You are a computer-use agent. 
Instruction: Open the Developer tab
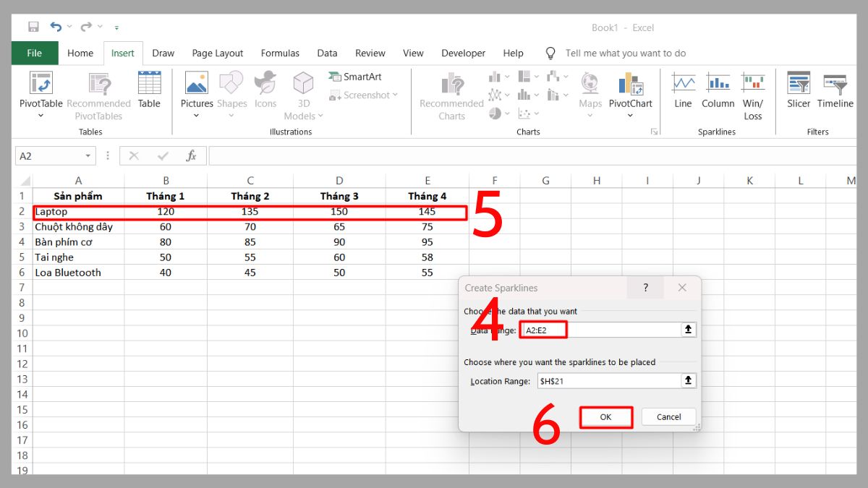(x=463, y=53)
